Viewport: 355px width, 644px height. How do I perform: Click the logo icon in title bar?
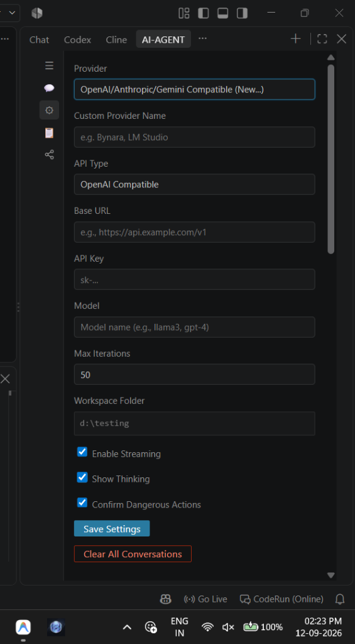click(x=37, y=13)
